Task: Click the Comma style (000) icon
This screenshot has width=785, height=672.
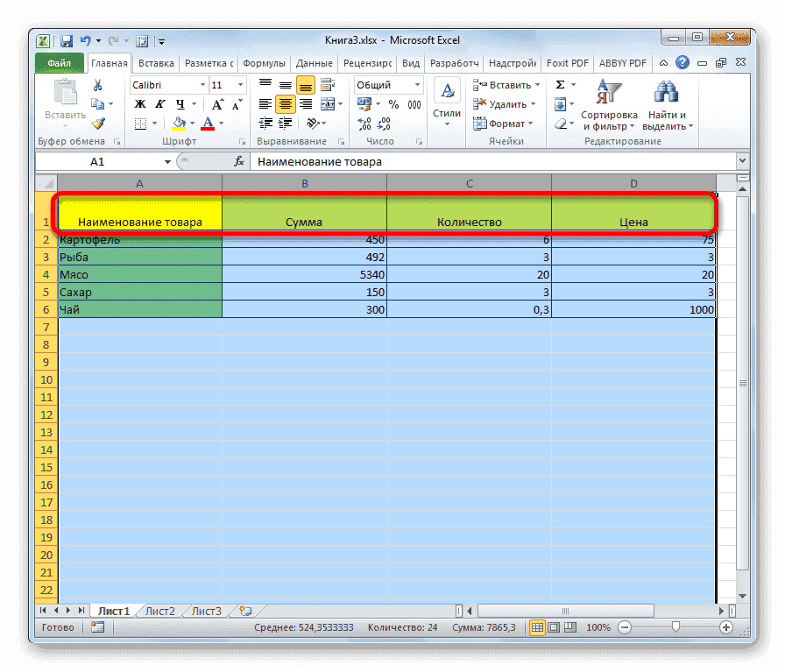Action: click(x=413, y=103)
